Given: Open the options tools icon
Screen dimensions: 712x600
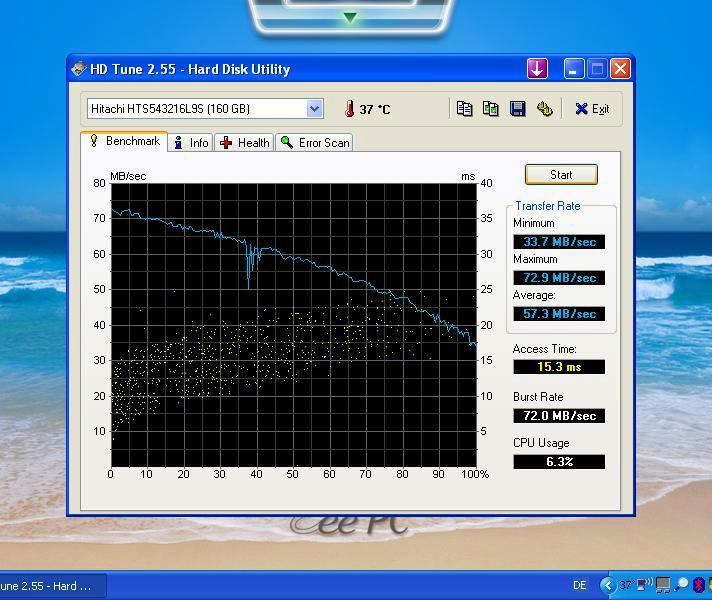Looking at the screenshot, I should point(544,109).
